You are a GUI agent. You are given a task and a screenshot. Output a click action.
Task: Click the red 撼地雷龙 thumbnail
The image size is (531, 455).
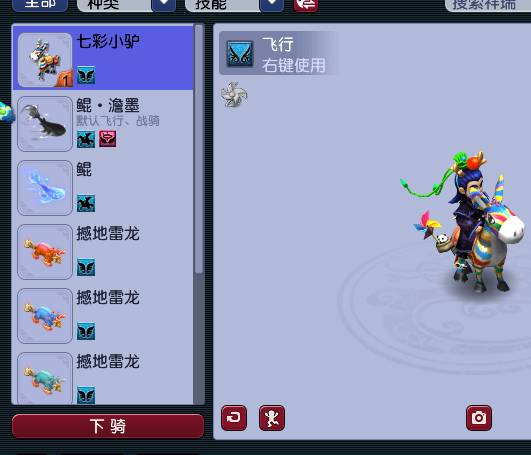tap(45, 252)
